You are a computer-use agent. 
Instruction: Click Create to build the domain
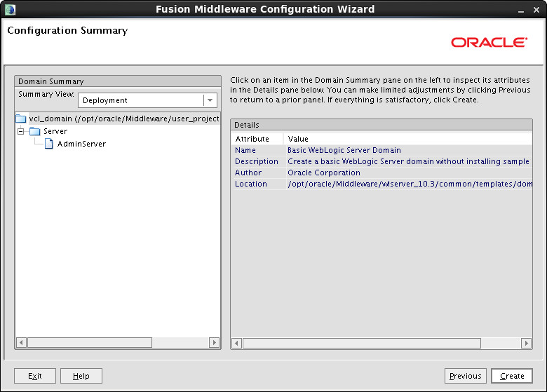coord(512,376)
